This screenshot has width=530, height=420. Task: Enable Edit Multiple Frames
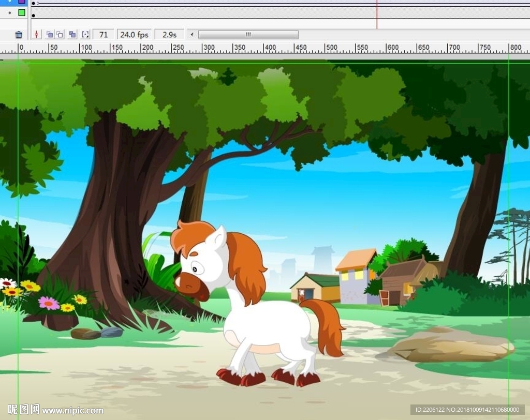72,35
